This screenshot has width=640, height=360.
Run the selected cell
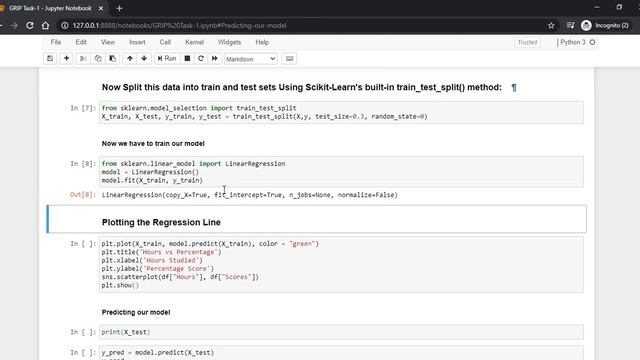tap(167, 59)
